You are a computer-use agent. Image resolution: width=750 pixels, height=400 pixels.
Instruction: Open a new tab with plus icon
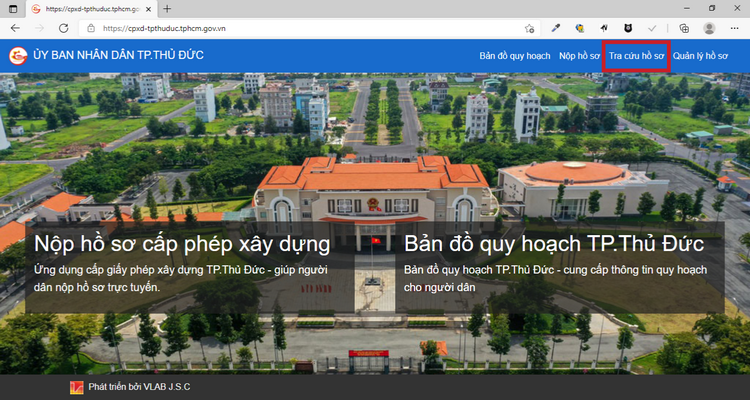click(x=167, y=9)
